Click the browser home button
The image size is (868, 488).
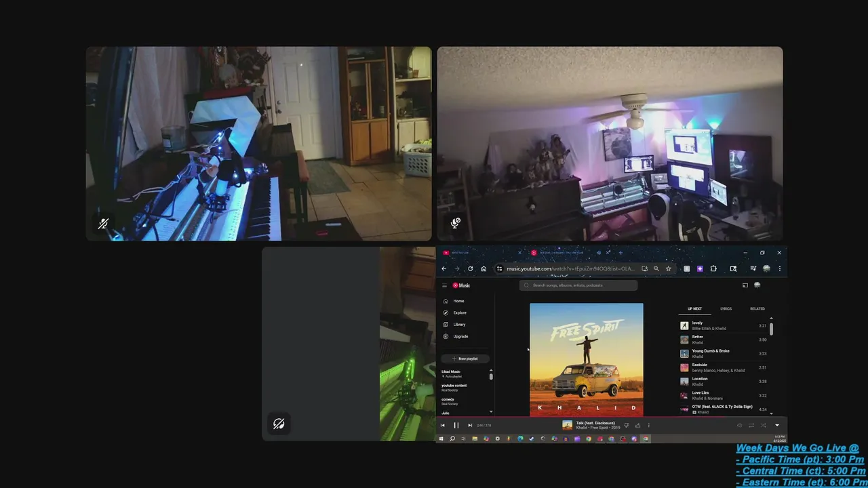pyautogui.click(x=484, y=269)
